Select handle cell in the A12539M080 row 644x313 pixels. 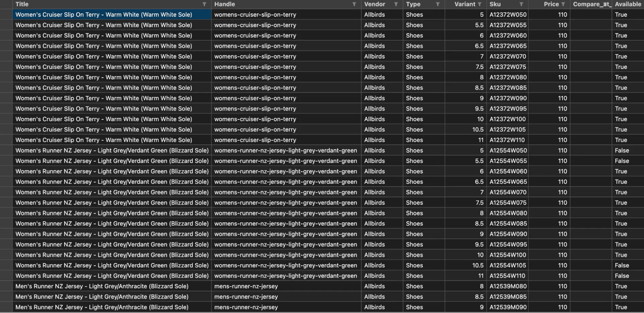click(x=246, y=286)
